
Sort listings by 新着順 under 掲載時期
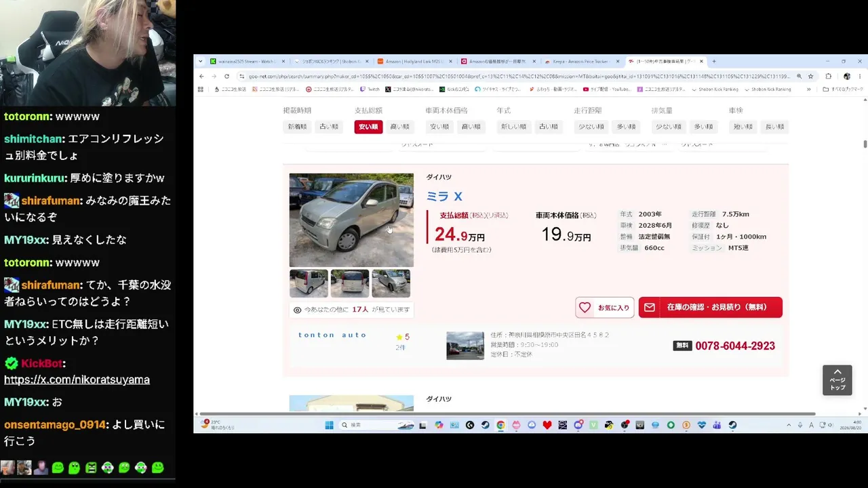[297, 127]
